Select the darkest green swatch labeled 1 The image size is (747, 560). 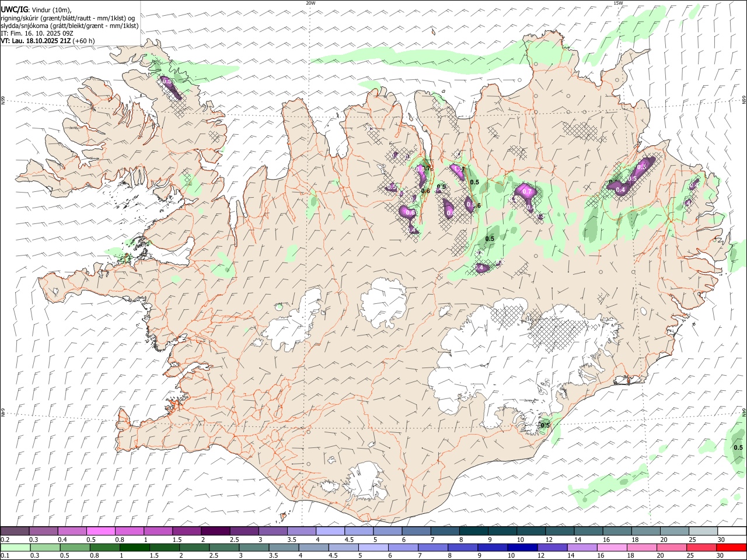tap(134, 548)
